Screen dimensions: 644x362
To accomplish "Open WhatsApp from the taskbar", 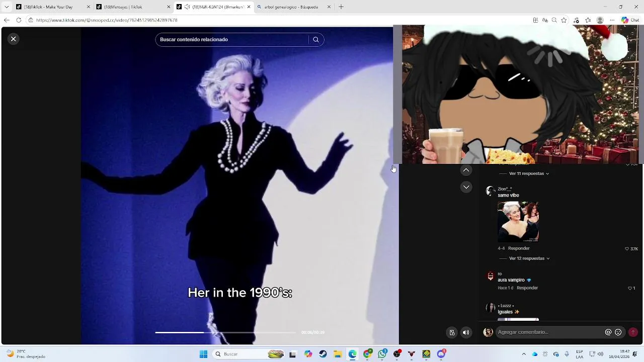I will (x=382, y=354).
